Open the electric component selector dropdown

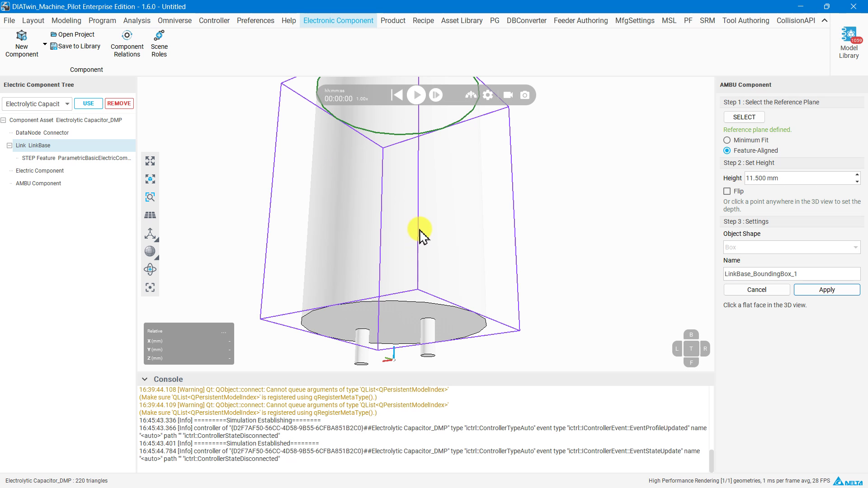(37, 104)
